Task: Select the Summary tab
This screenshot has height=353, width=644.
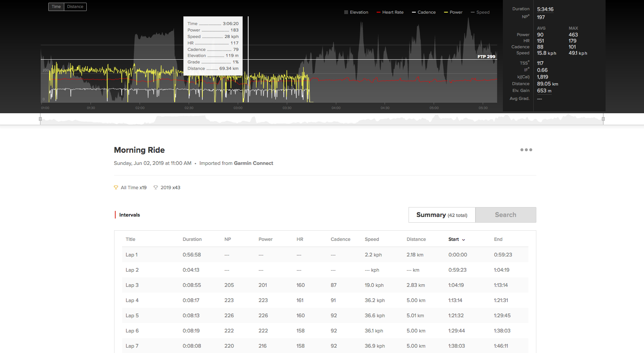Action: click(442, 215)
